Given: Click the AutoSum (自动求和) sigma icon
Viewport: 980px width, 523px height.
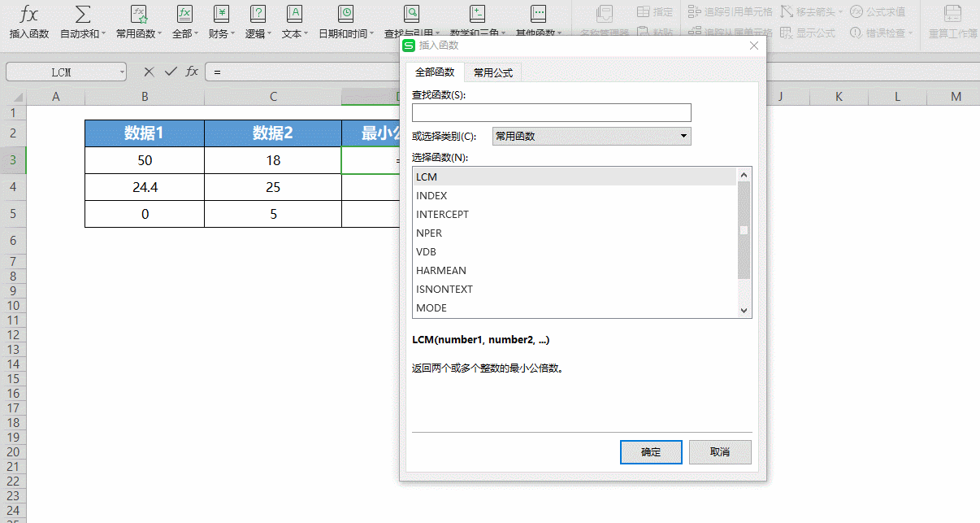Looking at the screenshot, I should pyautogui.click(x=82, y=14).
